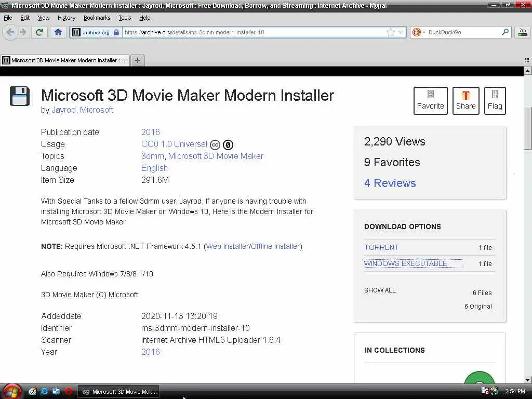Open the CC0 1.0 Universal license link

pyautogui.click(x=174, y=144)
